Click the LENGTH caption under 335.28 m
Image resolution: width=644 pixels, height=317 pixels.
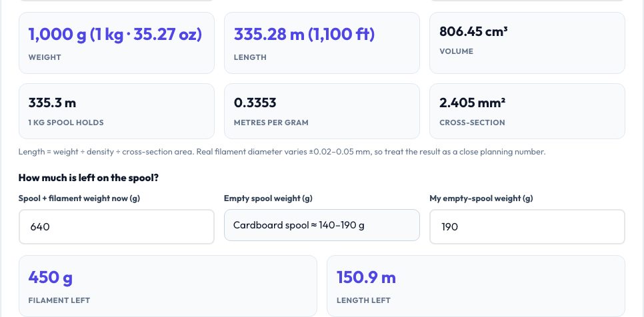tap(250, 57)
